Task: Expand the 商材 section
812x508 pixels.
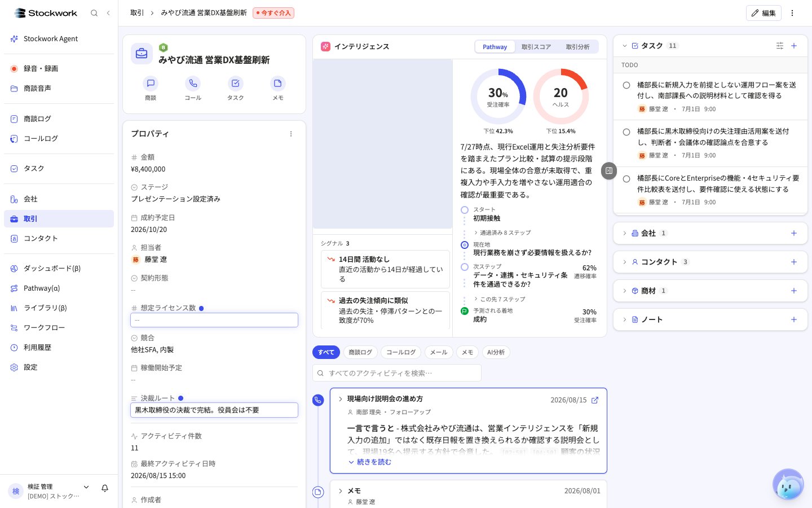Action: (x=625, y=291)
